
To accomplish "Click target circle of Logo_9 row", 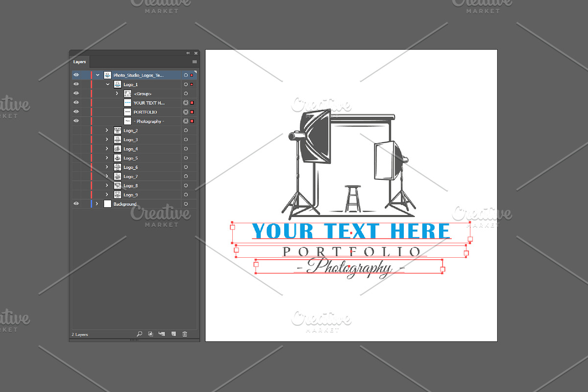I will (x=186, y=195).
